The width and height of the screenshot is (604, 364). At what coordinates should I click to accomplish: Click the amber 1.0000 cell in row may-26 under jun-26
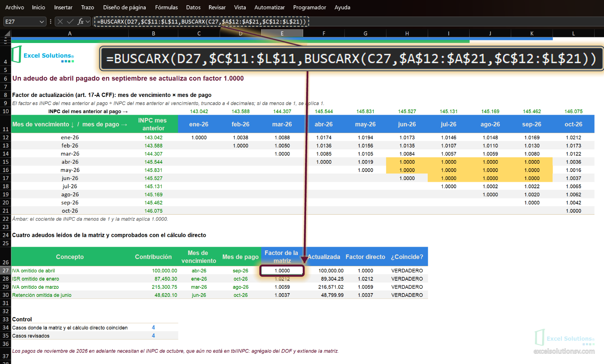point(407,170)
